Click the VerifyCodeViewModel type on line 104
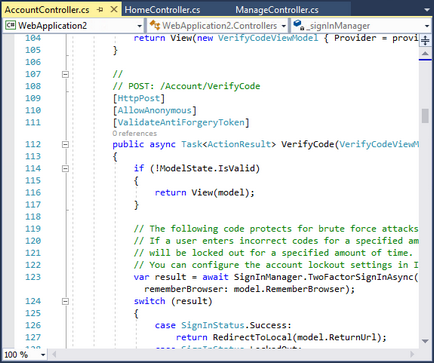434x363 pixels. (268, 38)
